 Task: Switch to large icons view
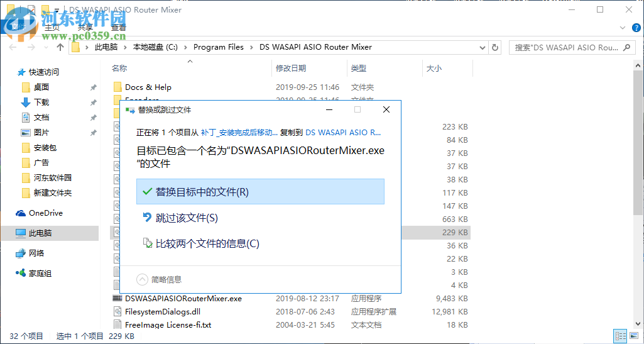634,336
